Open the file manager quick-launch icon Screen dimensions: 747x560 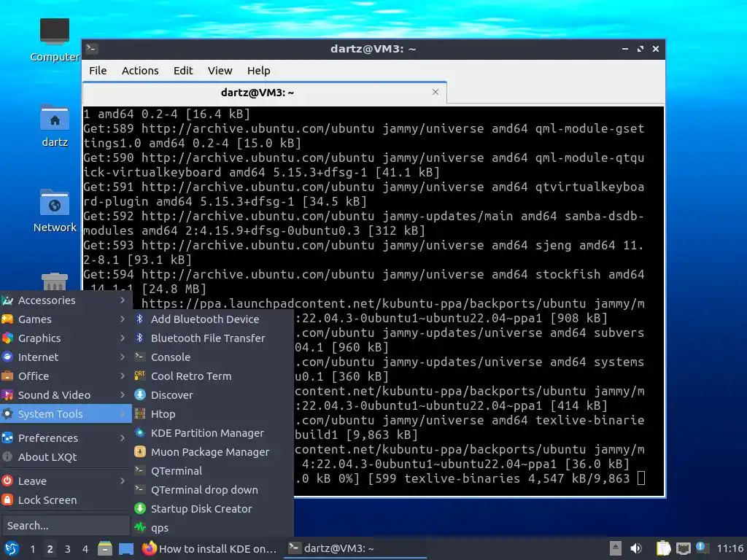tap(105, 548)
